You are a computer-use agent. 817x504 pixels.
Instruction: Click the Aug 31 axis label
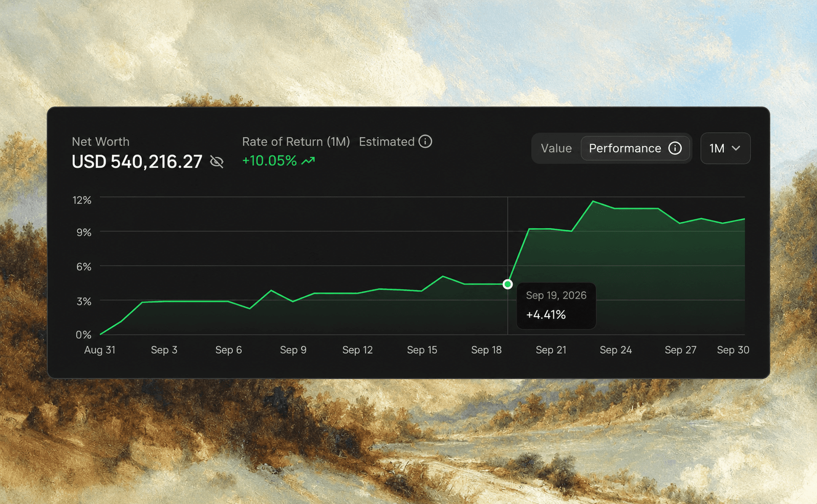tap(100, 350)
